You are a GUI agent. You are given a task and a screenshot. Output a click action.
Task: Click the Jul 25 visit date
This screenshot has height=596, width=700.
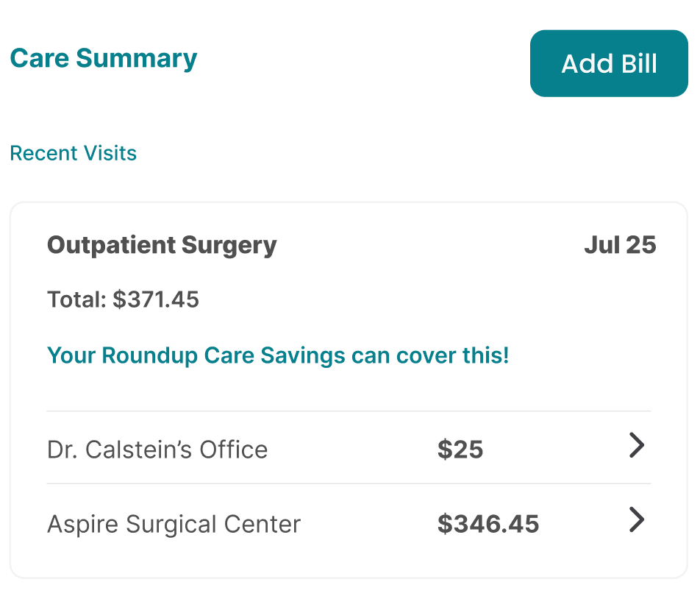[x=620, y=245]
